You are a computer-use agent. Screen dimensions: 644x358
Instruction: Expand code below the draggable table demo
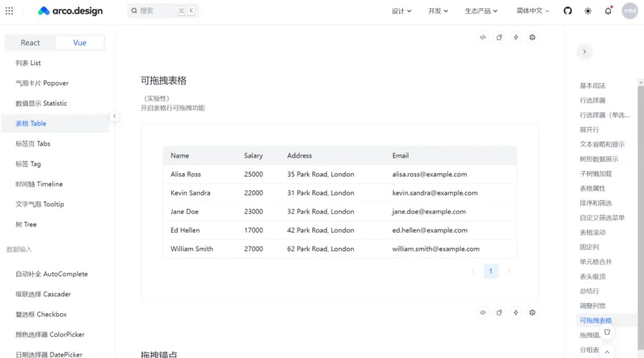(483, 313)
